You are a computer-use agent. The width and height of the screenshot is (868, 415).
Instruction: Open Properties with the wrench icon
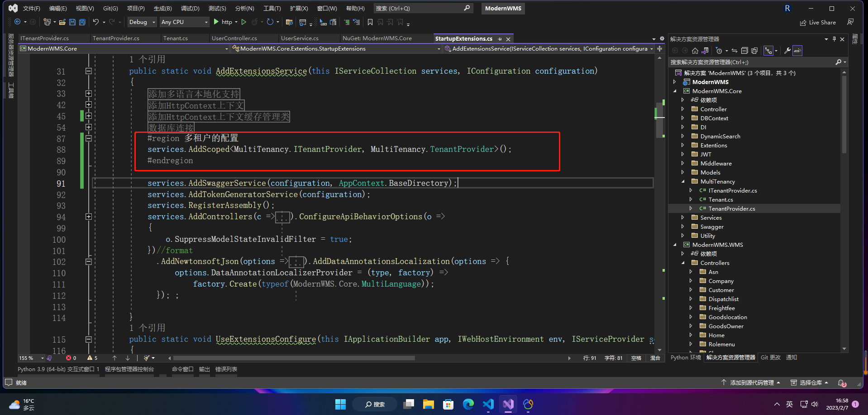(x=787, y=51)
